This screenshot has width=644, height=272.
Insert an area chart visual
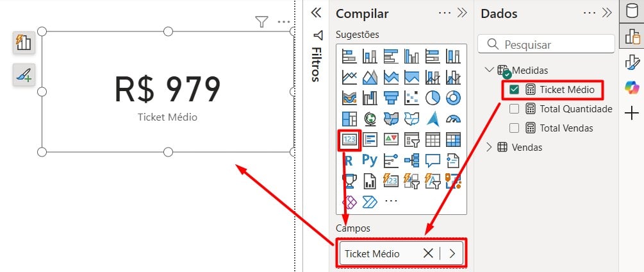coord(370,77)
